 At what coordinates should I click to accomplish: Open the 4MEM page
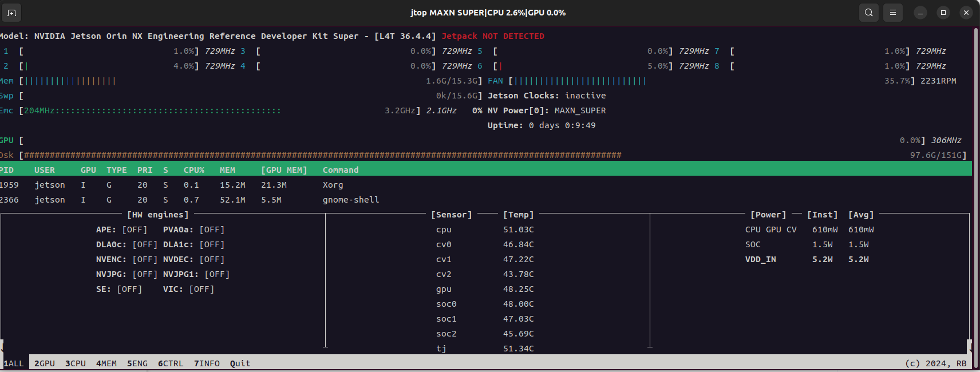(106, 363)
